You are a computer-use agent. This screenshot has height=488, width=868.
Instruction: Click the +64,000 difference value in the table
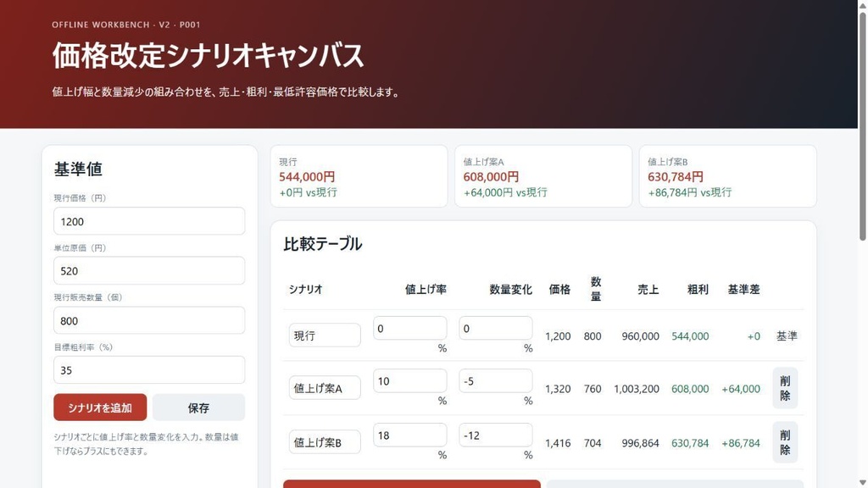click(741, 389)
